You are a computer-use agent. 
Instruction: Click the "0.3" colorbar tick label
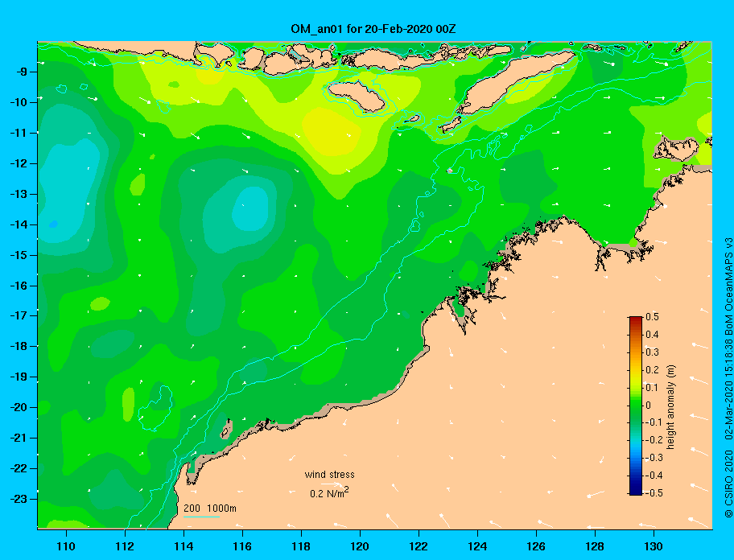(x=653, y=352)
